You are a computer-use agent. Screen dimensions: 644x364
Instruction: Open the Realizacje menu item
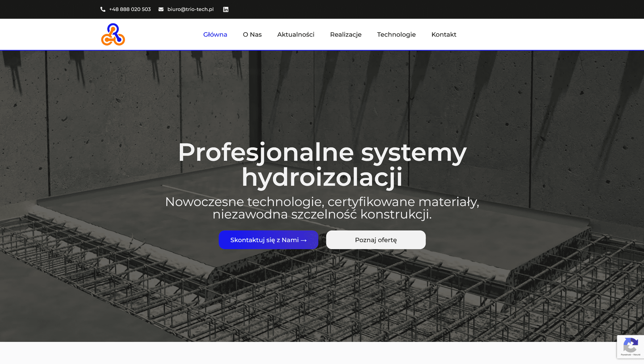pyautogui.click(x=345, y=35)
